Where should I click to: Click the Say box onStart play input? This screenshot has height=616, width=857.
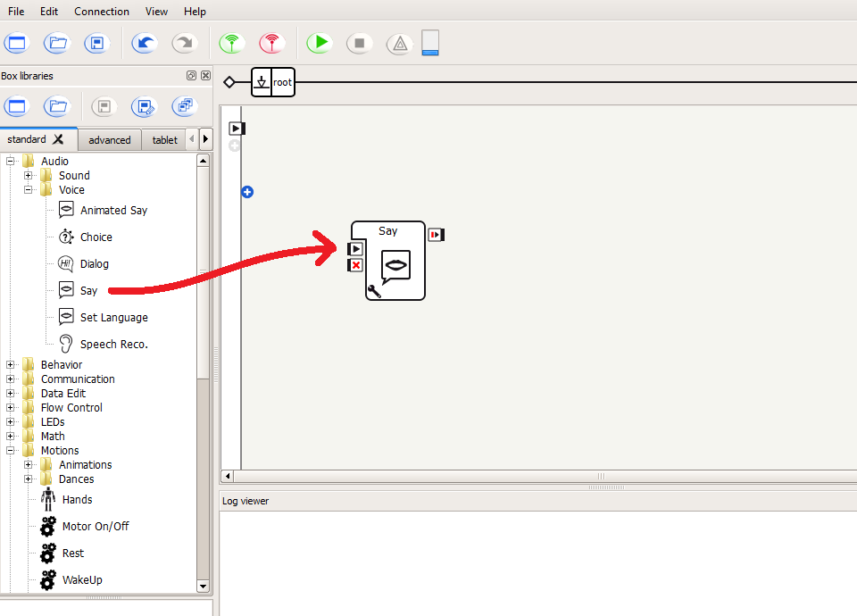[355, 249]
